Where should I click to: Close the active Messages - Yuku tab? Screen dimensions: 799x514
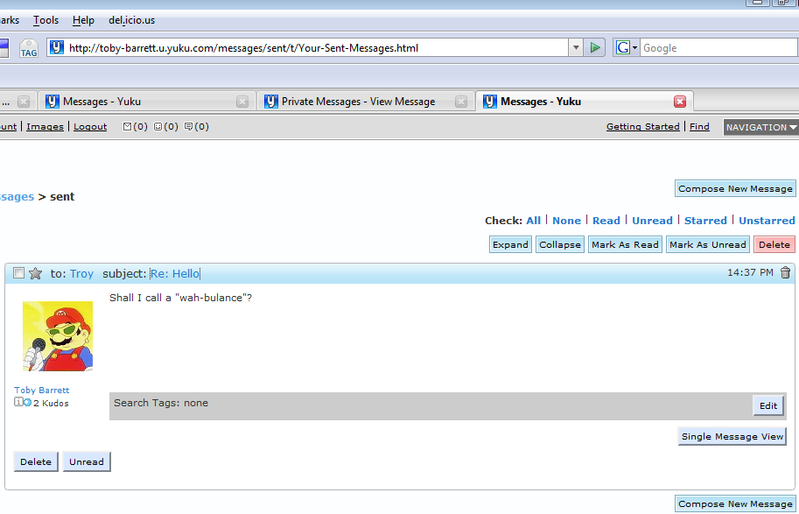pyautogui.click(x=680, y=101)
